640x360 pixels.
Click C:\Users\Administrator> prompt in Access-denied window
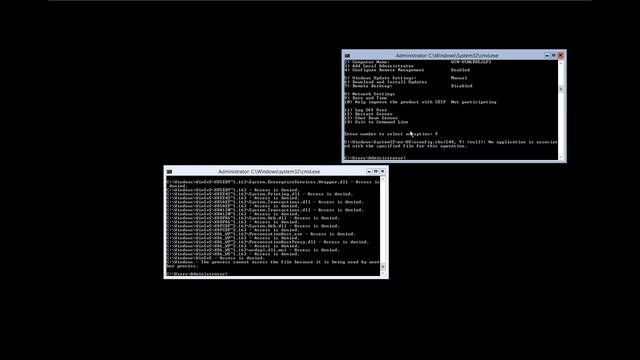point(197,274)
